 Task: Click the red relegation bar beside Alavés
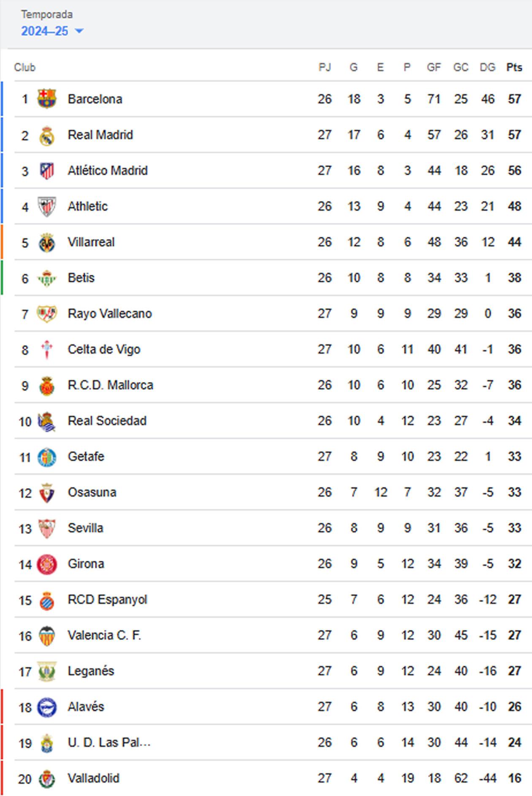point(2,706)
